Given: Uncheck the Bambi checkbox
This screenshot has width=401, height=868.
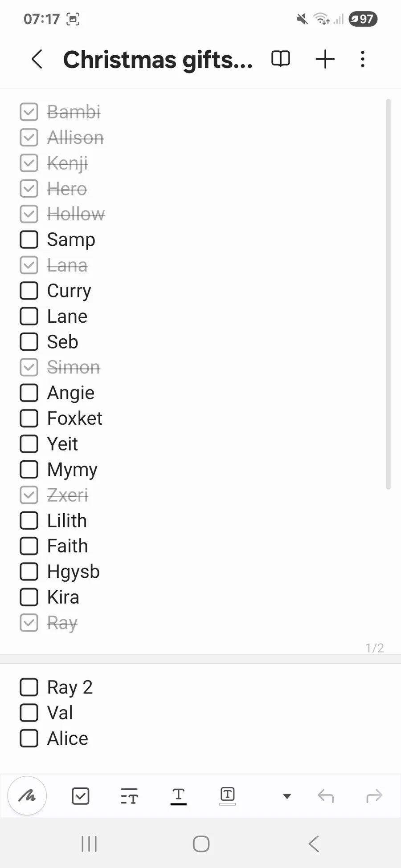Looking at the screenshot, I should click(29, 112).
